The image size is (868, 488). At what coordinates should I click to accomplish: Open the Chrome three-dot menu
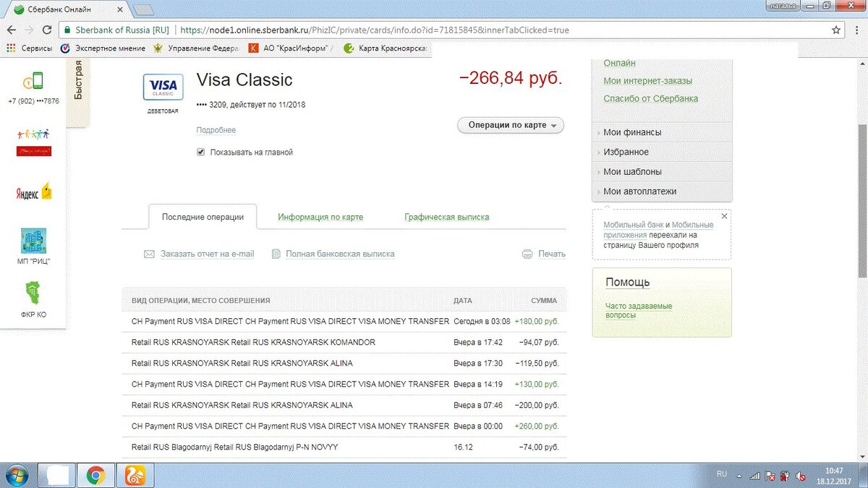click(x=856, y=30)
